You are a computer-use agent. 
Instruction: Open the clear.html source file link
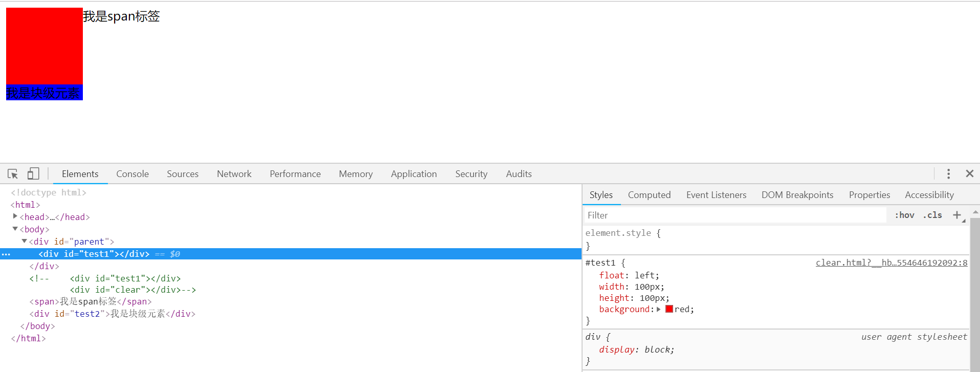[891, 263]
